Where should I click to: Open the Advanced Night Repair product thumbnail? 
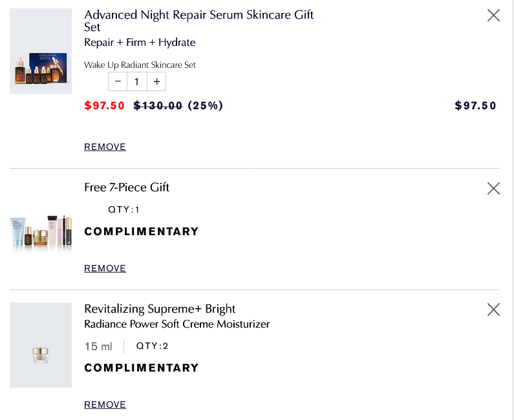coord(41,51)
